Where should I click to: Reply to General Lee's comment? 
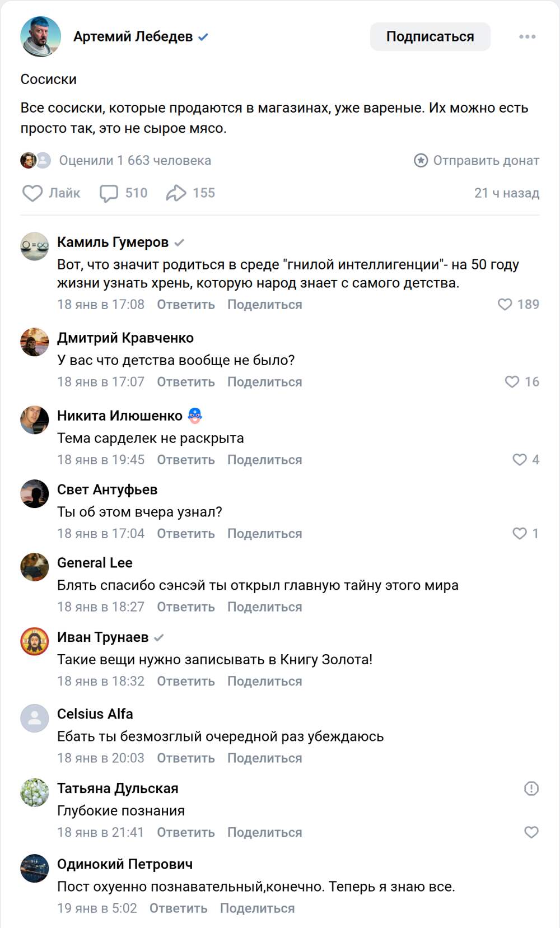click(185, 607)
